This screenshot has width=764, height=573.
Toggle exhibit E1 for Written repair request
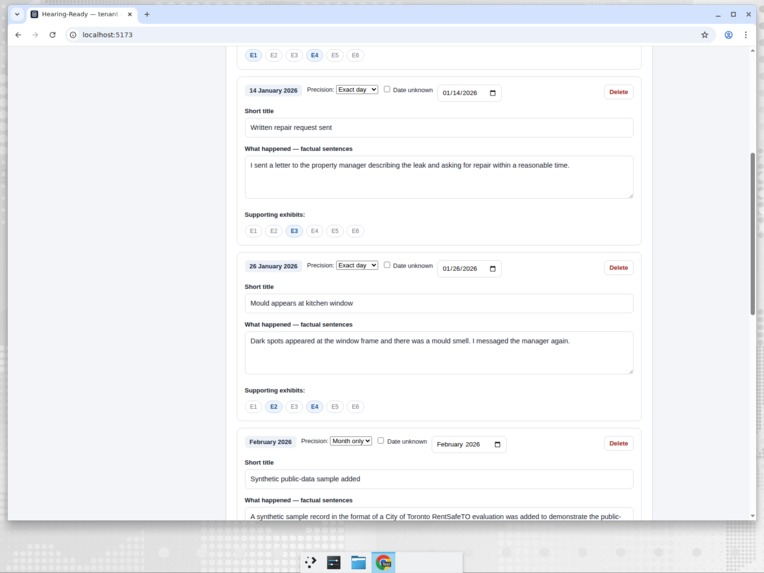[x=253, y=231]
